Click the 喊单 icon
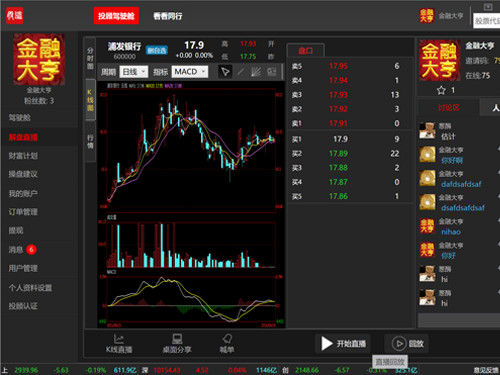 (227, 339)
